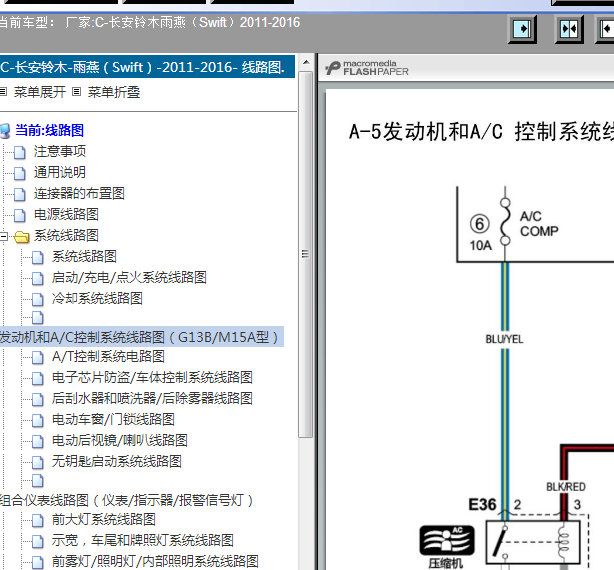Image resolution: width=614 pixels, height=570 pixels.
Task: Click the page icon beside 通用说明
Action: pos(20,173)
